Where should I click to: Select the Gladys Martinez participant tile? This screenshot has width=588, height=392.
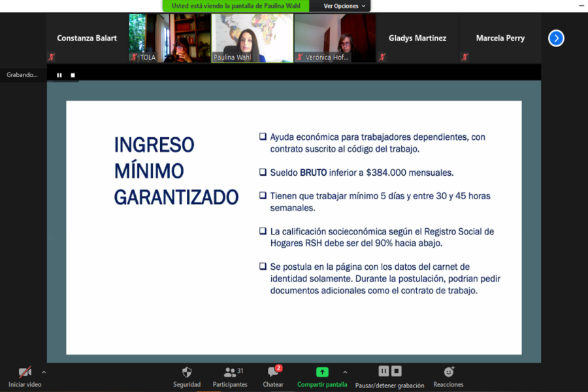click(x=417, y=39)
